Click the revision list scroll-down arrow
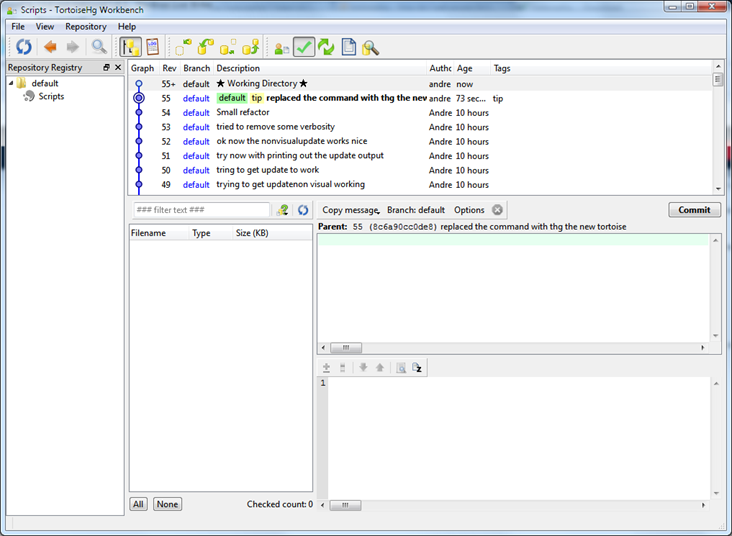This screenshot has height=536, width=732. pos(718,189)
